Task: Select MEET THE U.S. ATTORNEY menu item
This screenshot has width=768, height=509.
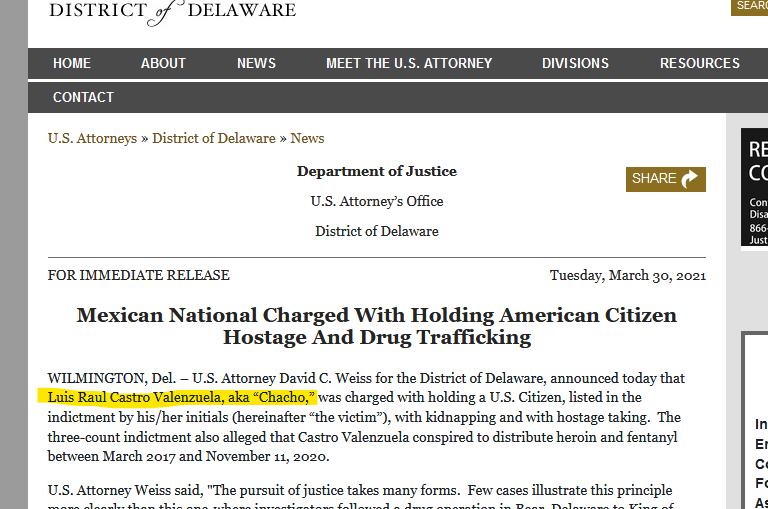Action: [x=409, y=63]
